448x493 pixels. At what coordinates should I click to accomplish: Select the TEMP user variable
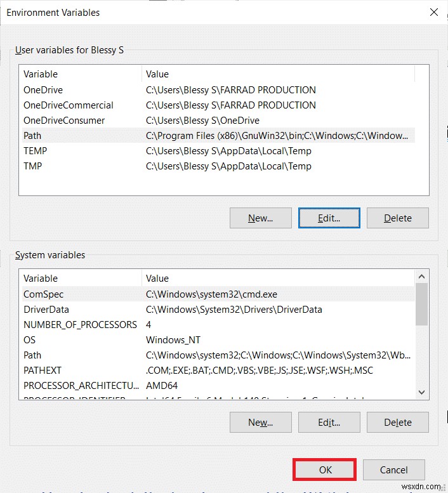(x=218, y=151)
